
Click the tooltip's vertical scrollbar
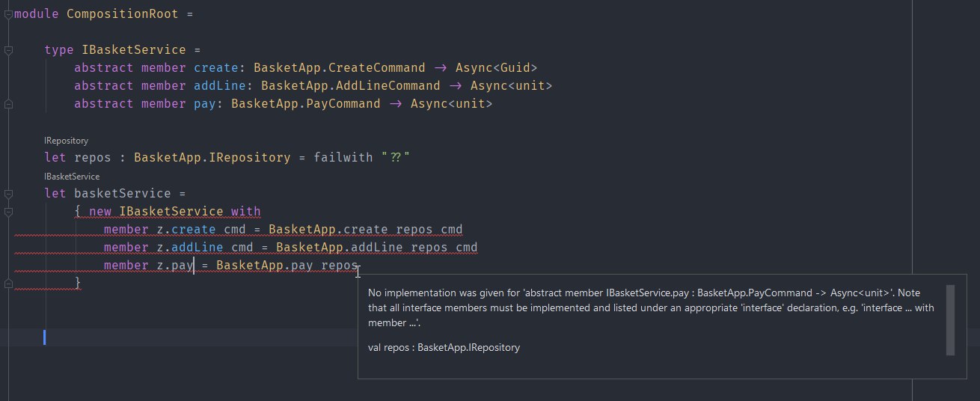pos(950,319)
